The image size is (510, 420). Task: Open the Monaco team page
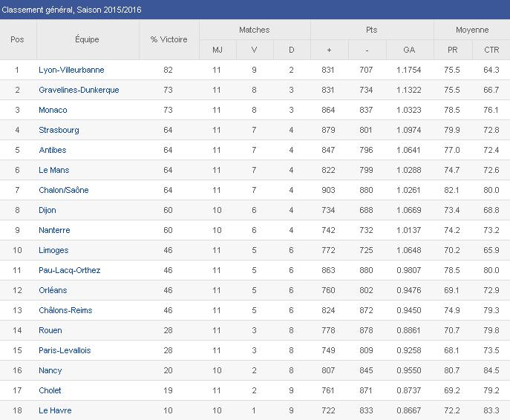[x=53, y=110]
